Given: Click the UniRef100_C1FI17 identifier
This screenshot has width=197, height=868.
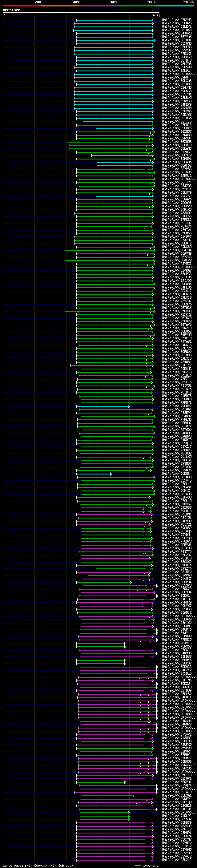Looking at the screenshot, I should coord(177,365).
